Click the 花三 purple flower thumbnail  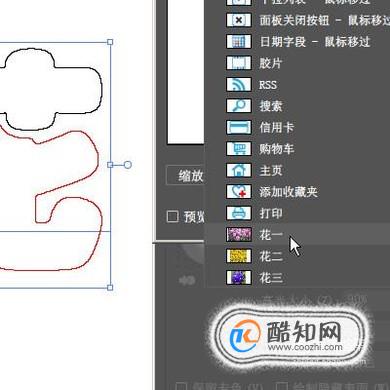click(x=239, y=277)
